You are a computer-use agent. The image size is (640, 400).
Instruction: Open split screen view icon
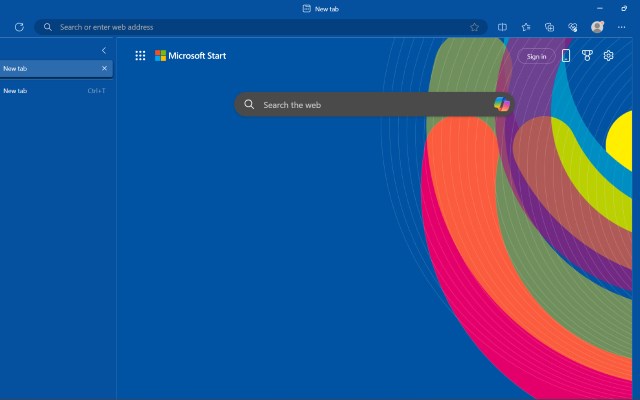(502, 27)
